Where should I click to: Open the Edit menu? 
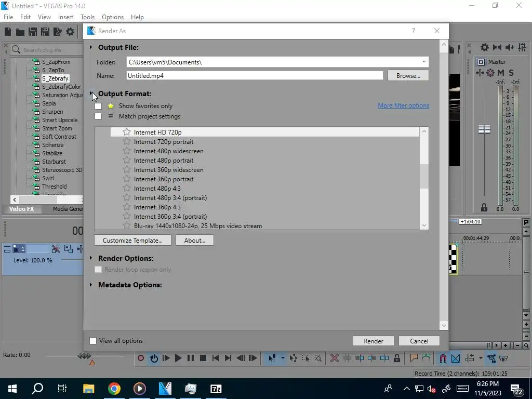25,17
